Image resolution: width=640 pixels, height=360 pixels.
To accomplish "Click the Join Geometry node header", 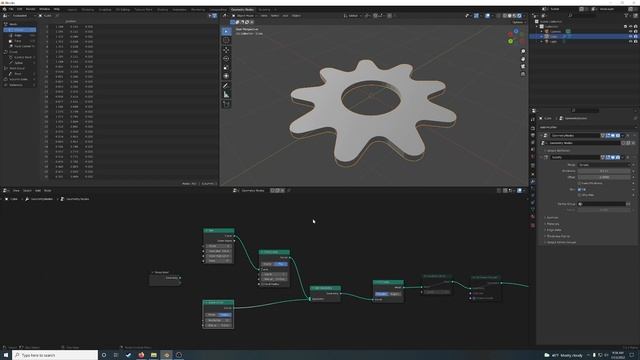I will [325, 288].
